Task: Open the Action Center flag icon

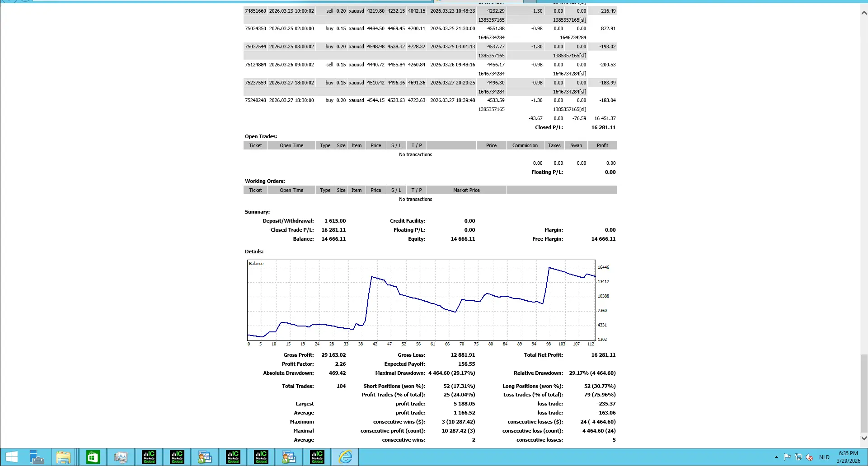Action: tap(787, 457)
